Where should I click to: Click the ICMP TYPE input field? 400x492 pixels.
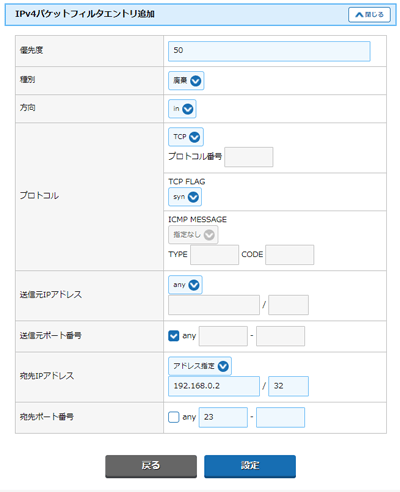point(214,255)
